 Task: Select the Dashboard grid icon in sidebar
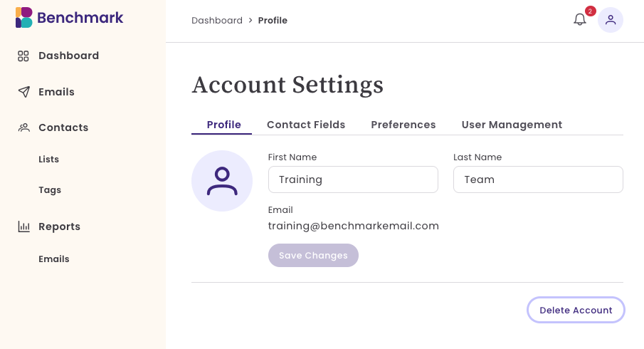click(23, 56)
